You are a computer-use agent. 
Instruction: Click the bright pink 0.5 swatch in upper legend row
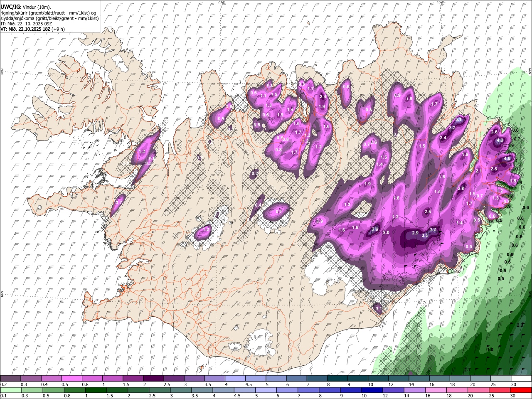click(x=71, y=378)
